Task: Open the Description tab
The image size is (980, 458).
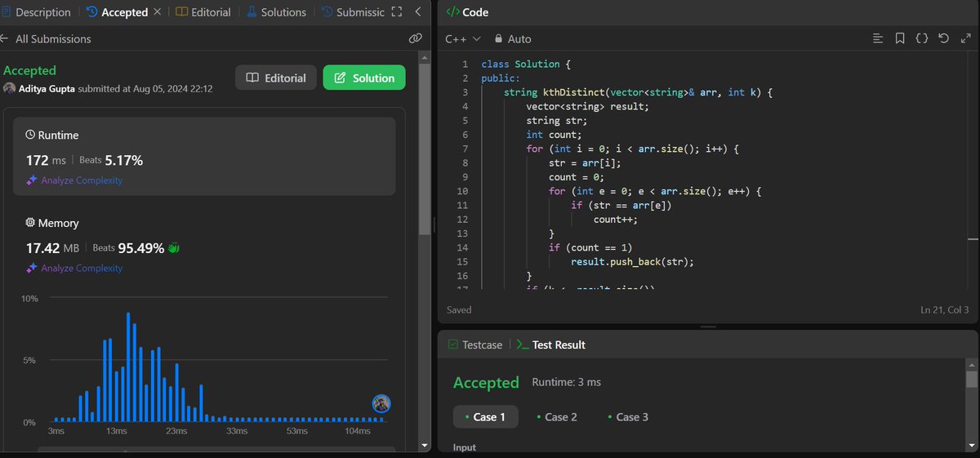Action: 36,12
